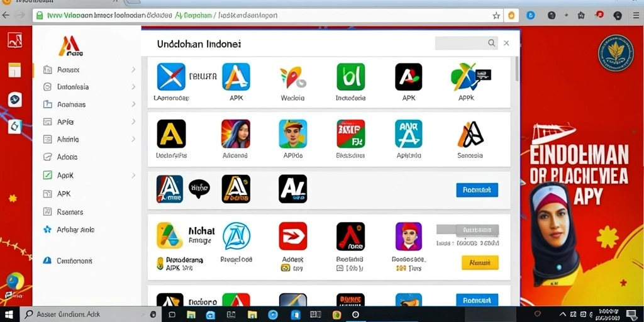Open the black and yellow A icon in second row
The height and width of the screenshot is (322, 644).
pos(171,133)
